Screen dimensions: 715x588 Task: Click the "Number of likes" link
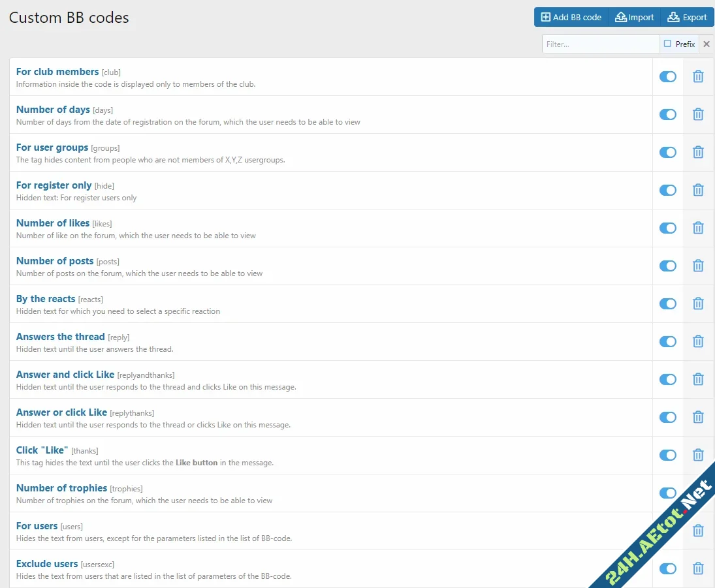pos(52,223)
